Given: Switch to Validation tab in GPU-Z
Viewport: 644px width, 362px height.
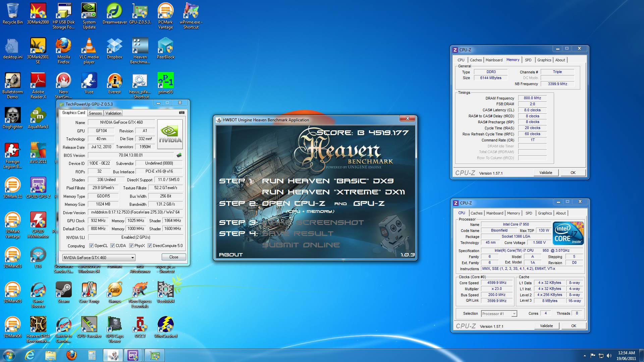Looking at the screenshot, I should [x=113, y=113].
